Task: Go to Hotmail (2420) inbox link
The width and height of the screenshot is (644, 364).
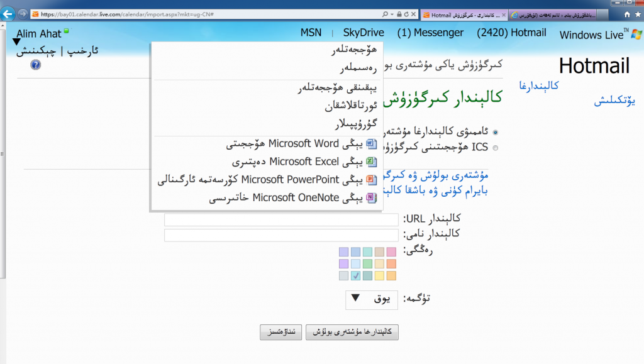Action: 511,33
